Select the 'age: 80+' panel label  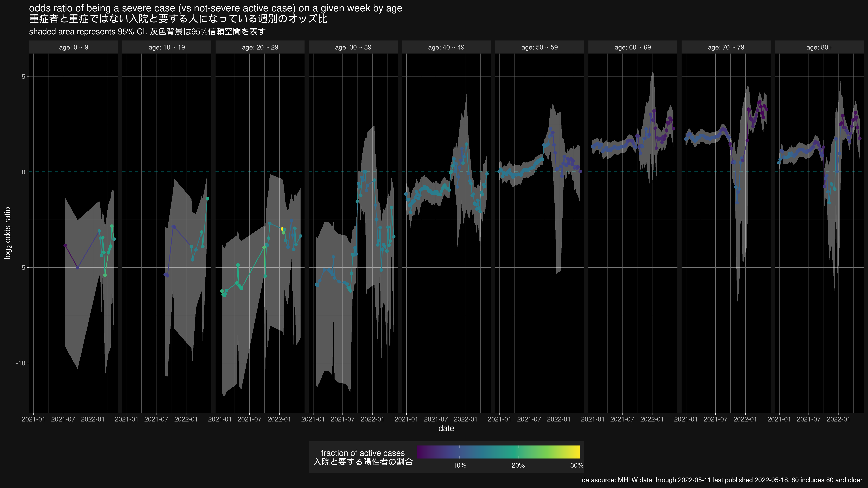819,47
